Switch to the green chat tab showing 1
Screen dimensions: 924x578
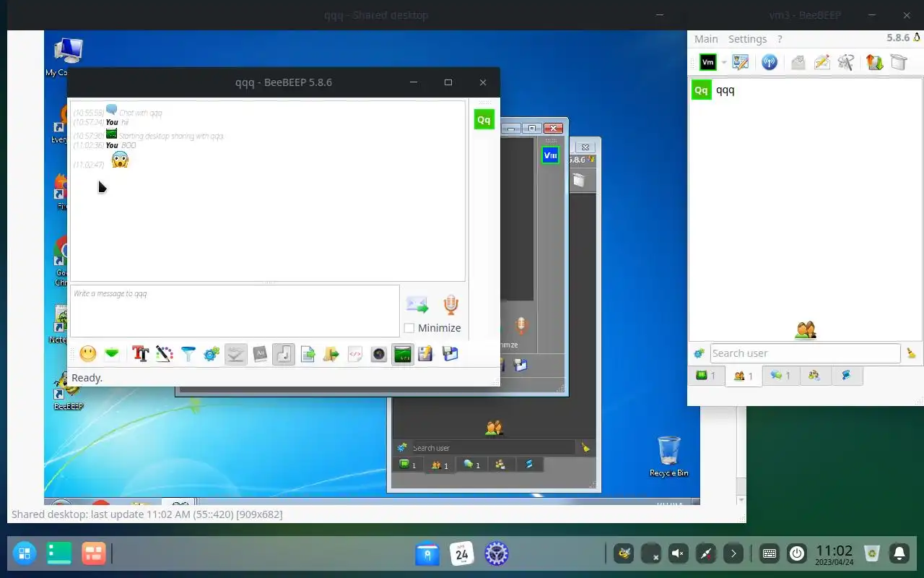705,376
